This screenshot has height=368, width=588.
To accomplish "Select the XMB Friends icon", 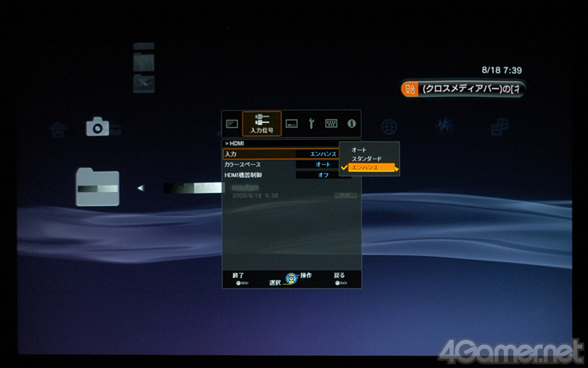I will pyautogui.click(x=500, y=127).
